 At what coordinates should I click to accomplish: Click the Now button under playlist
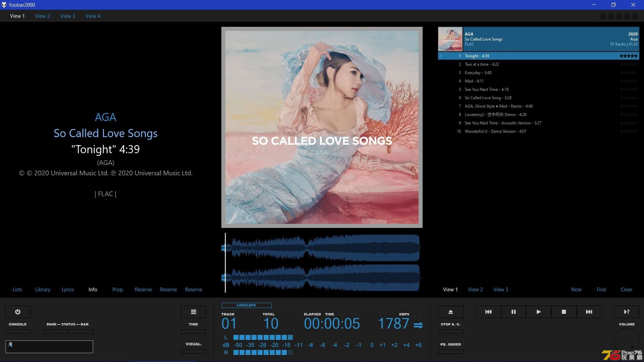point(576,290)
